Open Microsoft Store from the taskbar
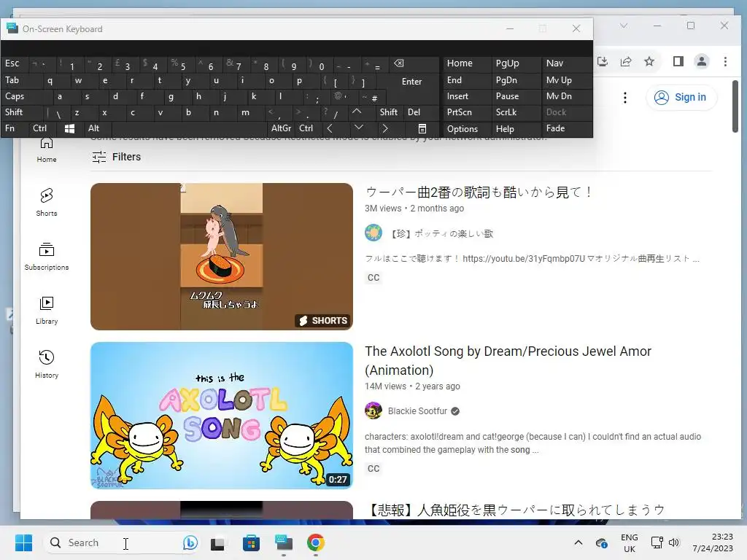This screenshot has height=560, width=747. [251, 542]
